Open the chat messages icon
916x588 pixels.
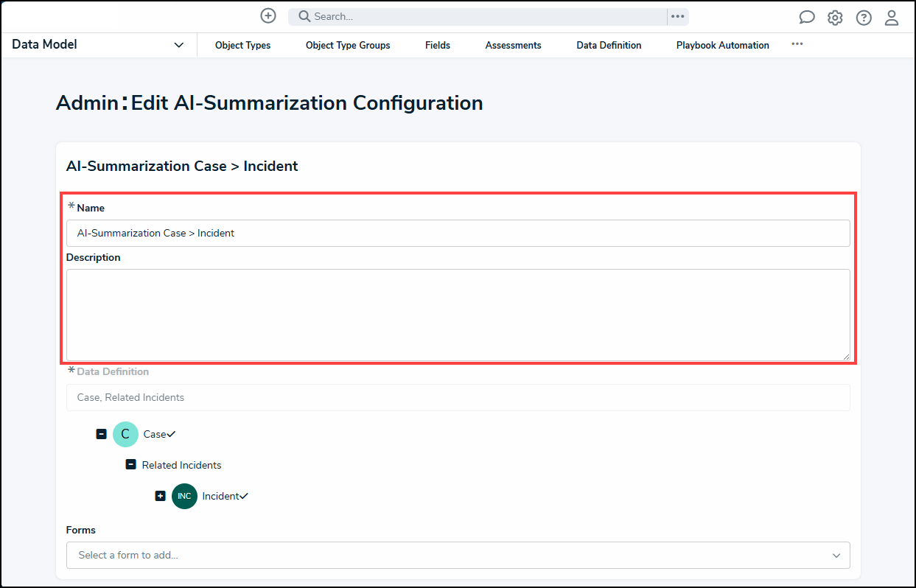tap(807, 18)
